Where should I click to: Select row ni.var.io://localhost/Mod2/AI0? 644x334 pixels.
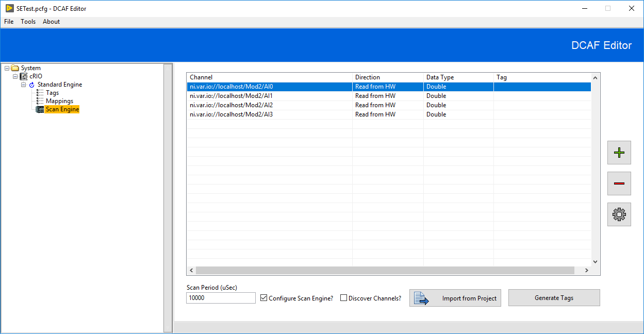389,87
